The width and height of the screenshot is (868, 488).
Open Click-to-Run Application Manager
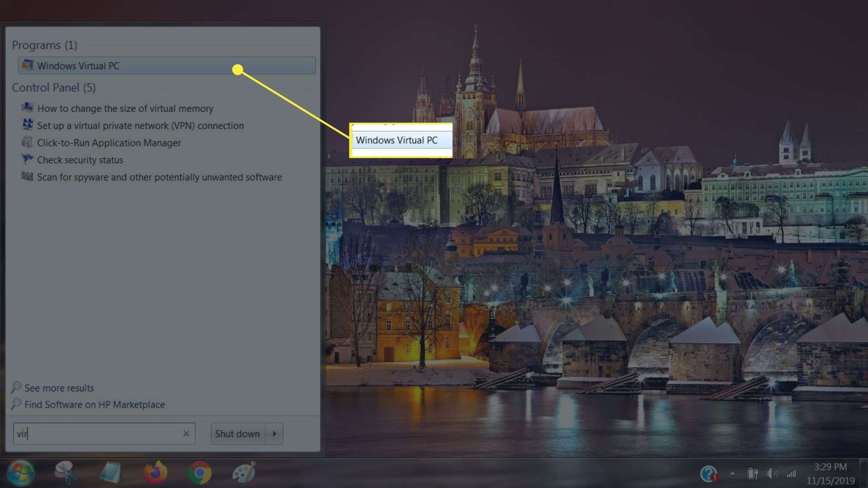tap(109, 143)
